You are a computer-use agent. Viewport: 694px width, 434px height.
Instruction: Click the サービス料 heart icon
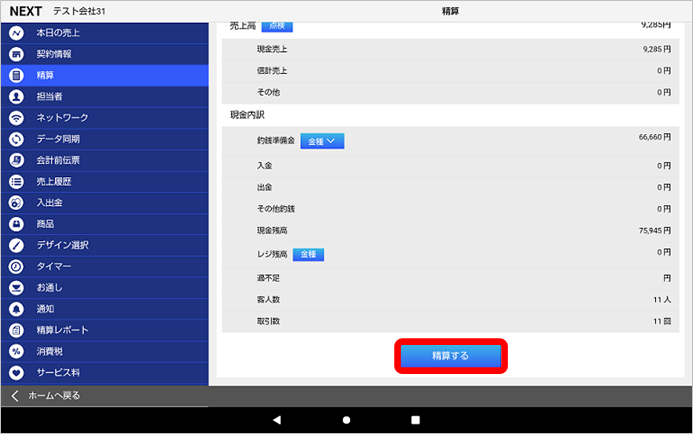[x=16, y=372]
